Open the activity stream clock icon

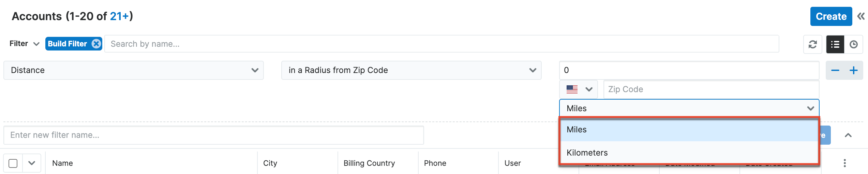click(x=853, y=44)
